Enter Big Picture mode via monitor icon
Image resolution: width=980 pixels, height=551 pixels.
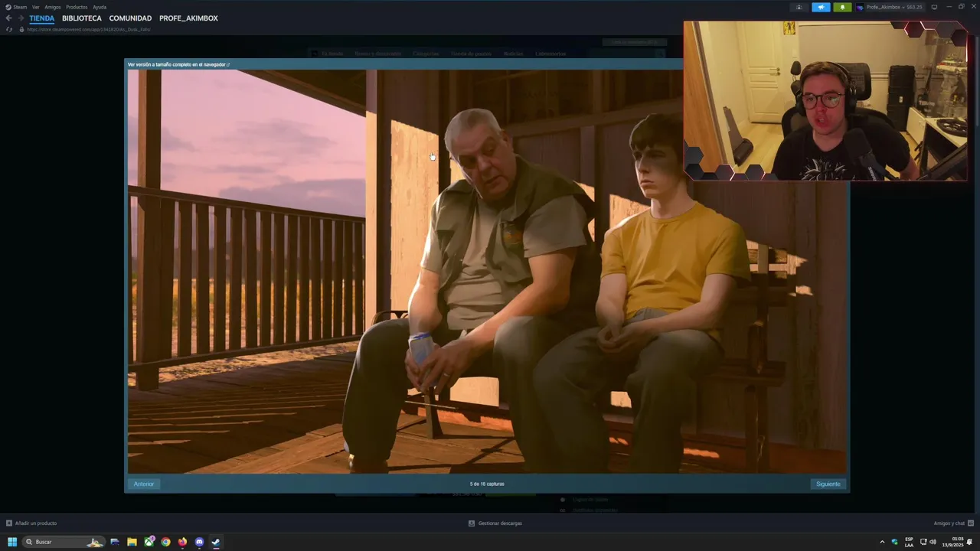pos(934,7)
